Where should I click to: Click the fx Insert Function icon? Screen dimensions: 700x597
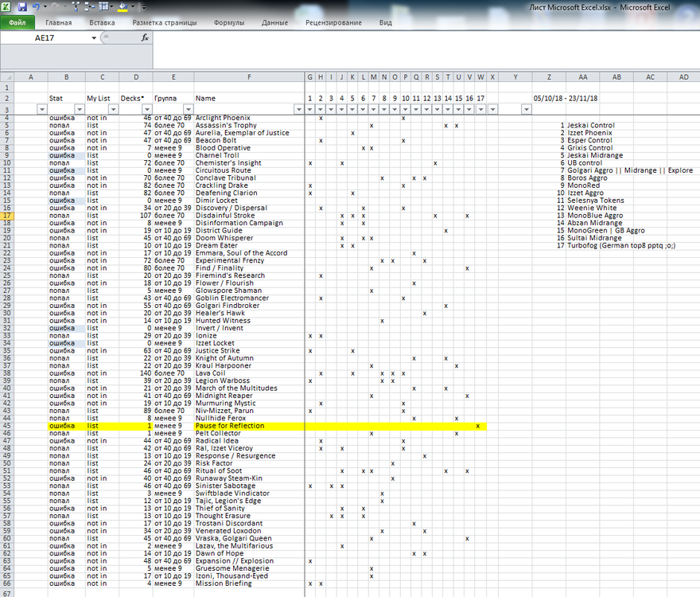144,37
